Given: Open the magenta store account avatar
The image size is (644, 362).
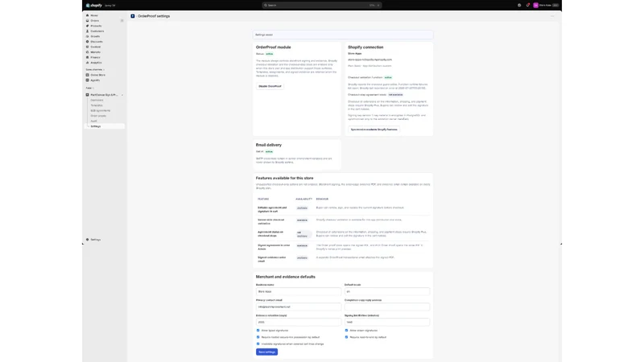Looking at the screenshot, I should (535, 6).
